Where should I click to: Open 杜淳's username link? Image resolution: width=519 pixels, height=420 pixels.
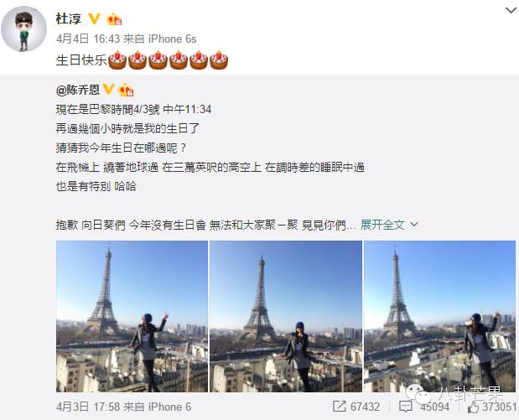coord(69,18)
